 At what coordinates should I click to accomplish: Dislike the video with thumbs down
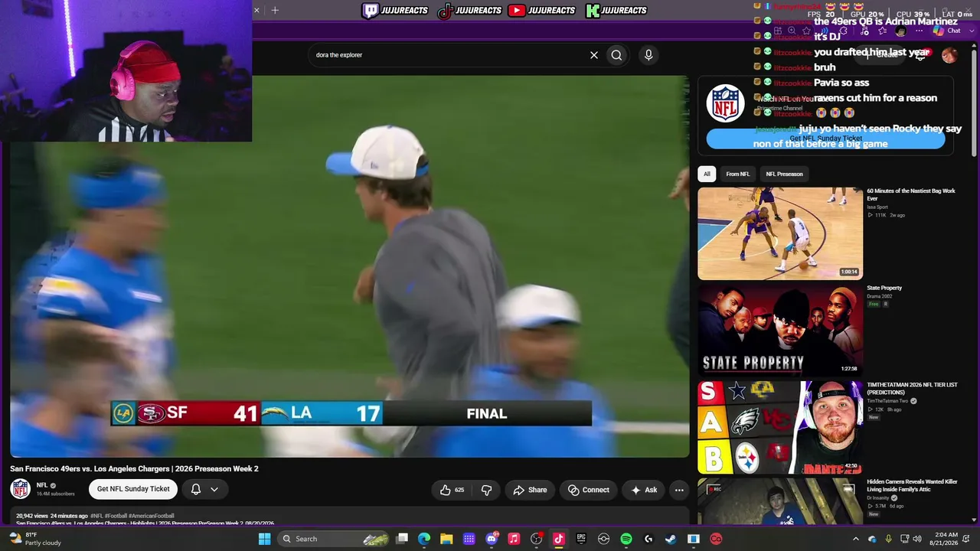click(x=486, y=490)
